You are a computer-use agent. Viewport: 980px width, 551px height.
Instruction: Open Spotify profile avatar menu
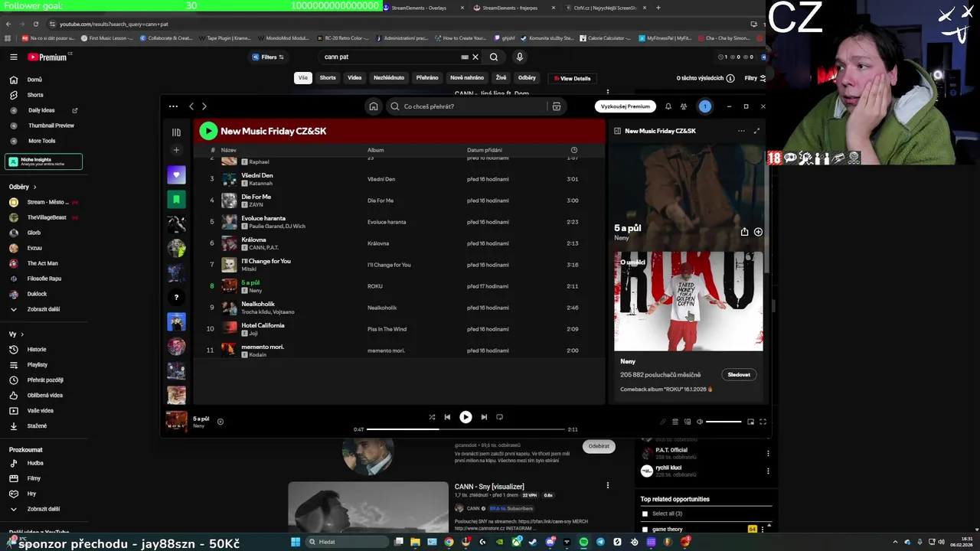coord(705,106)
